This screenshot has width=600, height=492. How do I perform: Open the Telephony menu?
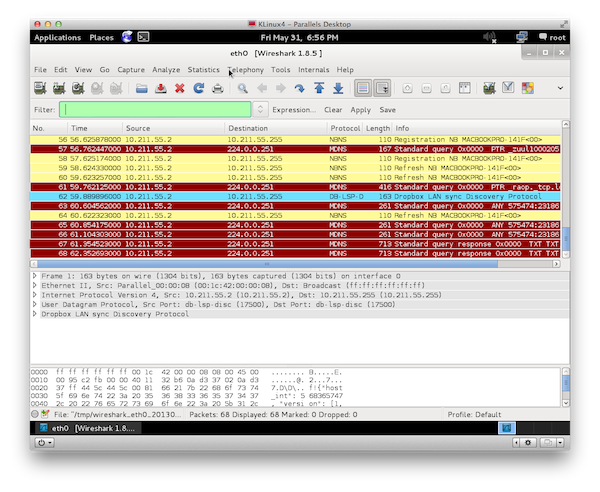[x=246, y=70]
